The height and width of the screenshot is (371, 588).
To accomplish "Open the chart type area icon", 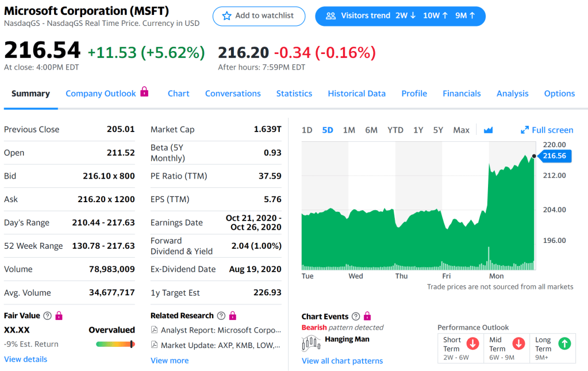I will [488, 130].
